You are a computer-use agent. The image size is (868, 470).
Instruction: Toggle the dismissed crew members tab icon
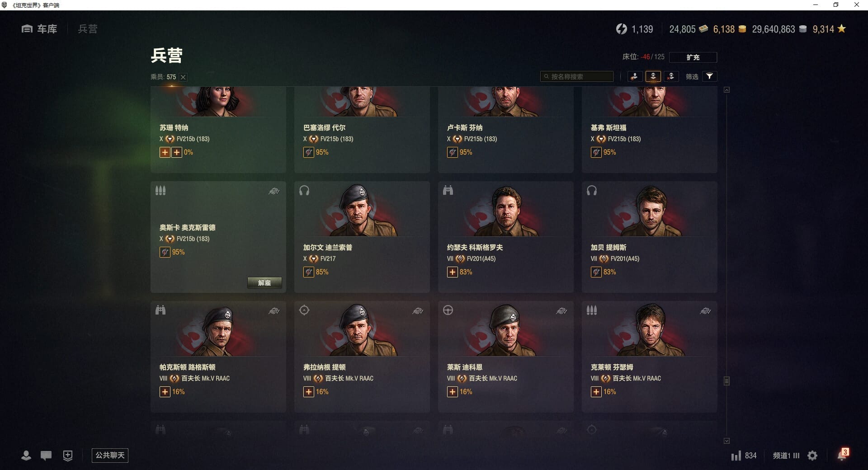tap(671, 76)
